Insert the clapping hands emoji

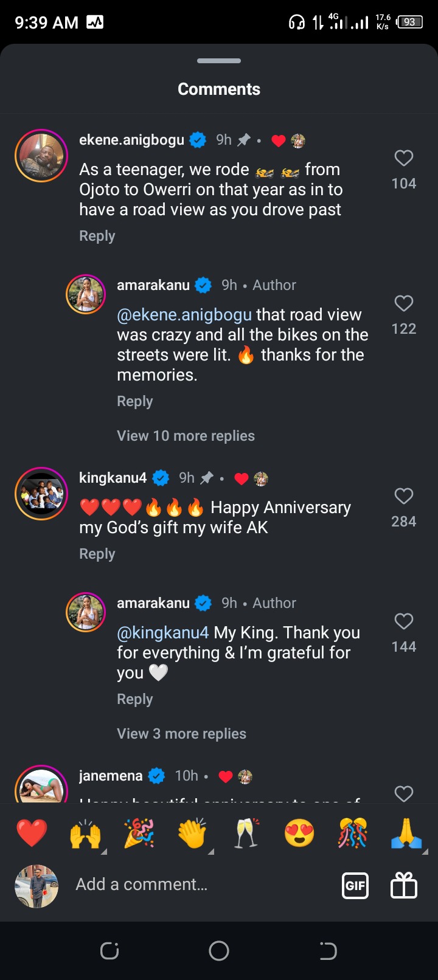click(192, 833)
